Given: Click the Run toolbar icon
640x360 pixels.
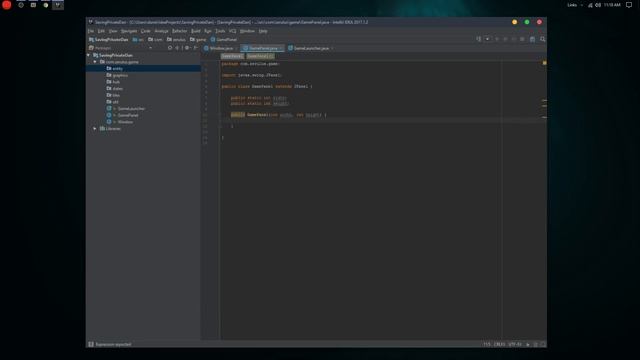Looking at the screenshot, I should [x=497, y=39].
